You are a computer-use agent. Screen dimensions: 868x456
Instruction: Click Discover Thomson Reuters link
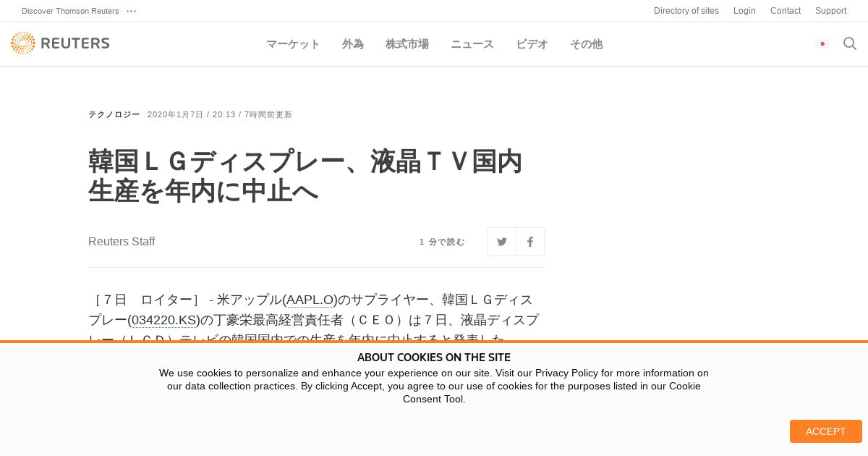click(x=70, y=11)
